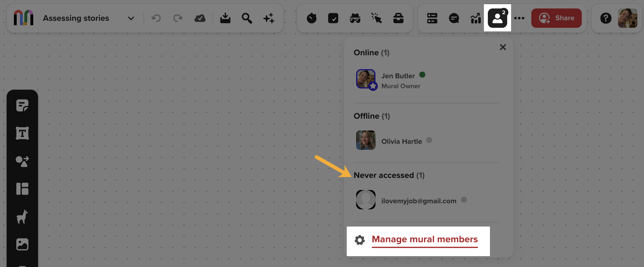The image size is (644, 267).
Task: Click the redo arrow icon
Action: point(178,18)
